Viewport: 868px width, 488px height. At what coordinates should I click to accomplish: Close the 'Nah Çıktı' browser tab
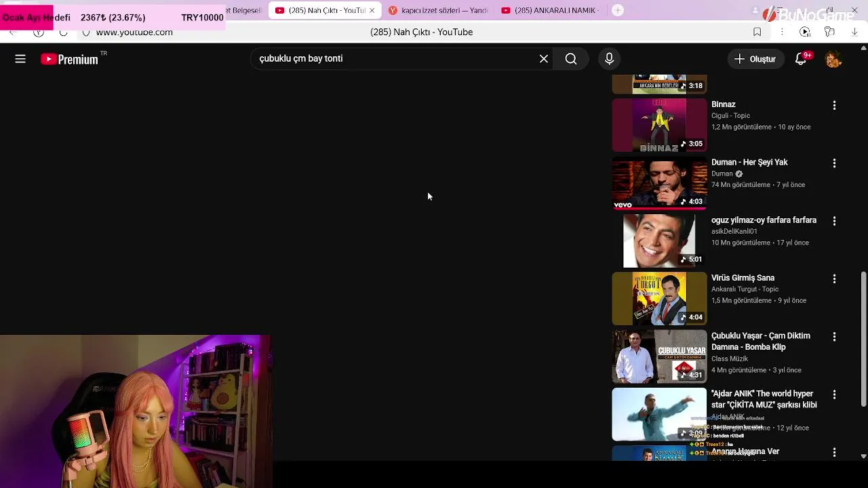pyautogui.click(x=372, y=10)
